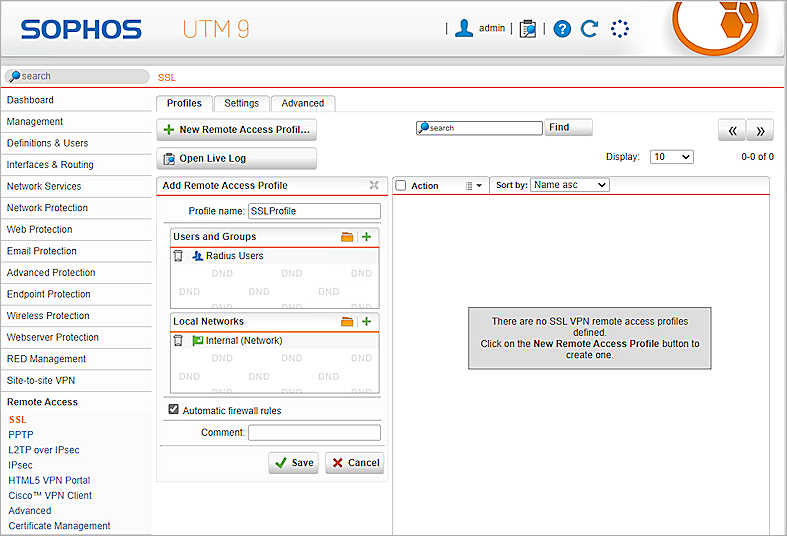Open Email Protection menu
Viewport: 787px width, 536px height.
76,251
